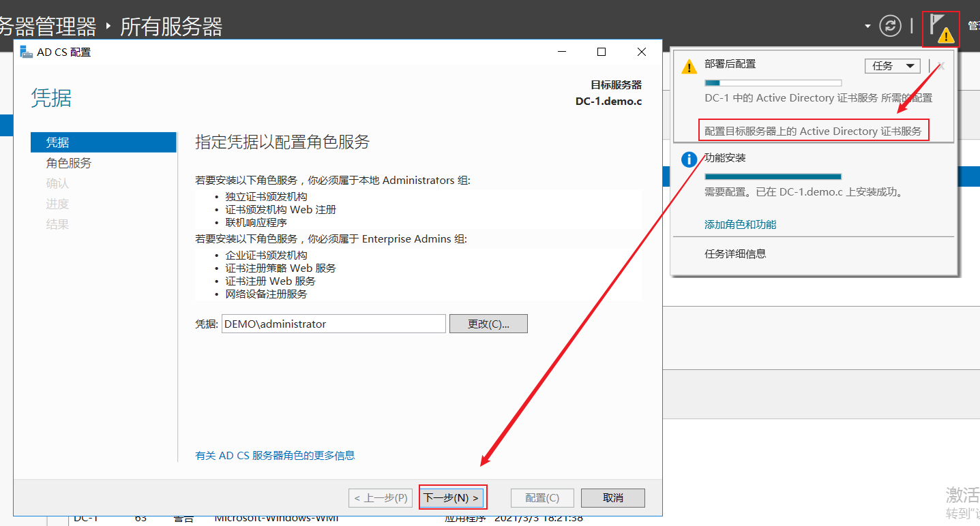Click the info icon beside 功能安装

coord(689,159)
